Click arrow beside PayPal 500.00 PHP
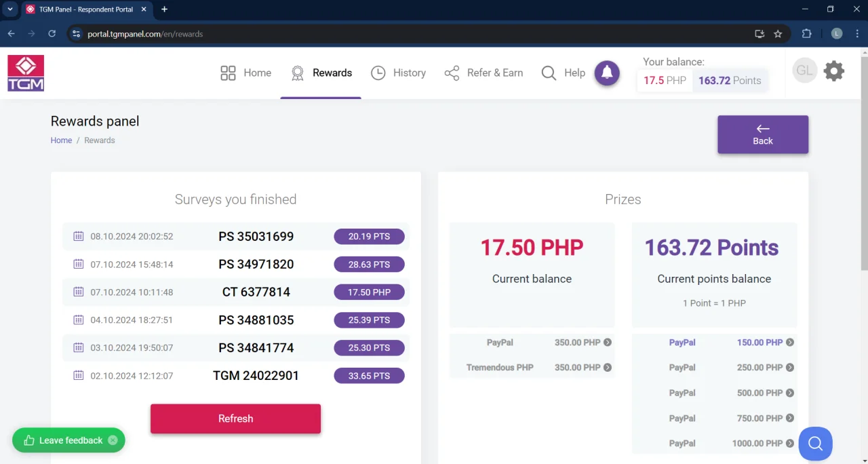Screen dimensions: 868x464 pyautogui.click(x=790, y=393)
